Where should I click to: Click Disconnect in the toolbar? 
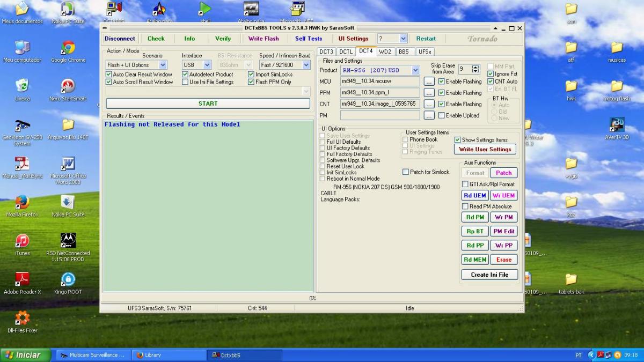(x=120, y=39)
